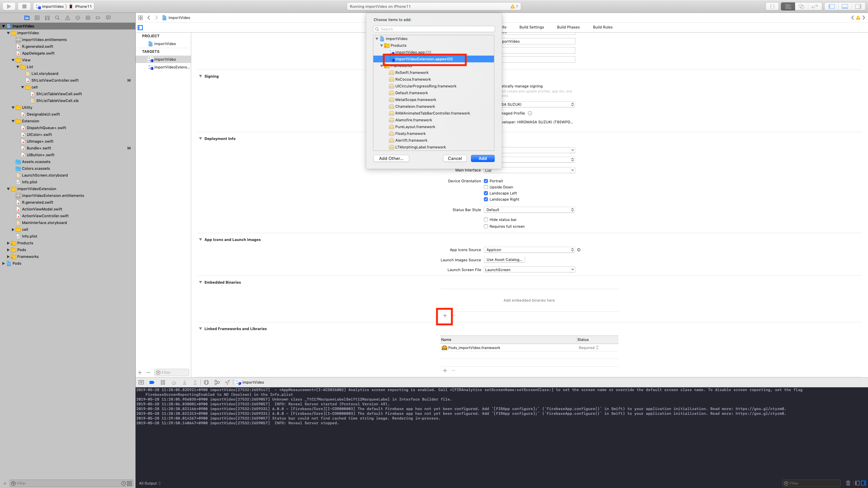
Task: Run the importVideo scheme with the play button
Action: pyautogui.click(x=8, y=6)
